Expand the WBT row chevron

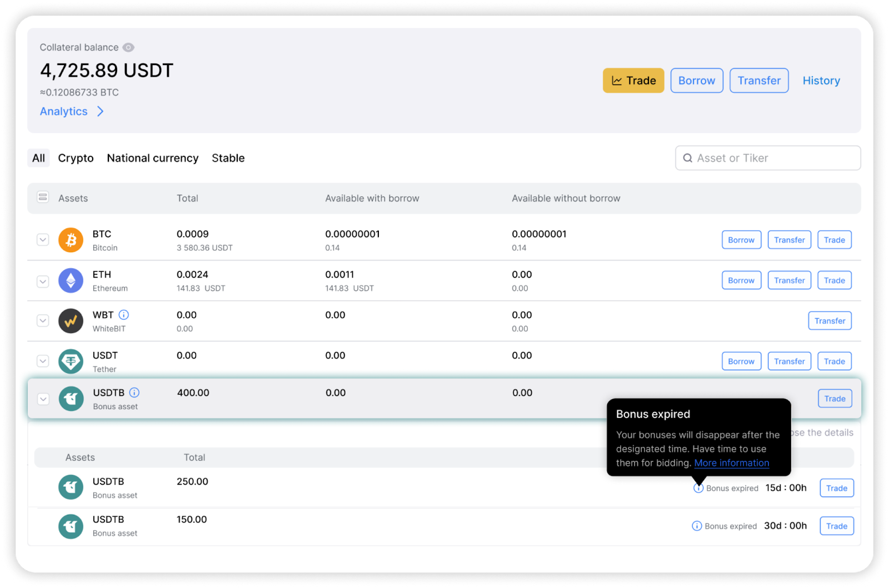point(43,321)
